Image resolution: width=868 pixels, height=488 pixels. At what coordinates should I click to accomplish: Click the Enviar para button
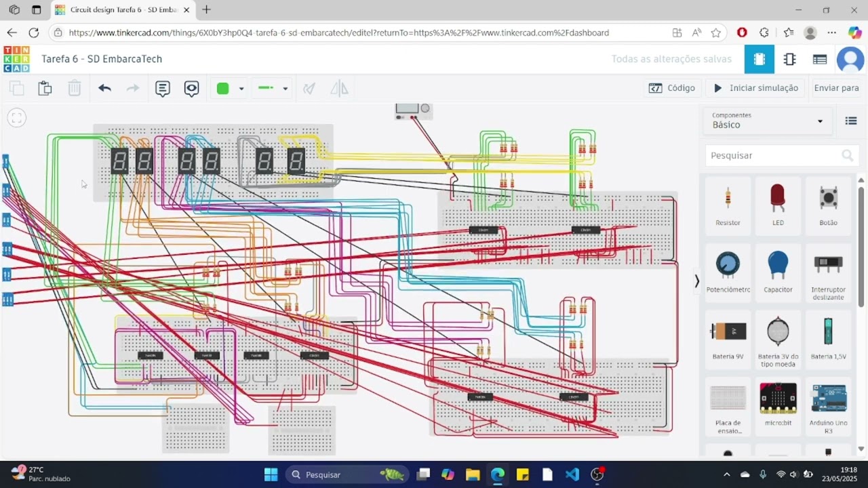[x=836, y=88]
